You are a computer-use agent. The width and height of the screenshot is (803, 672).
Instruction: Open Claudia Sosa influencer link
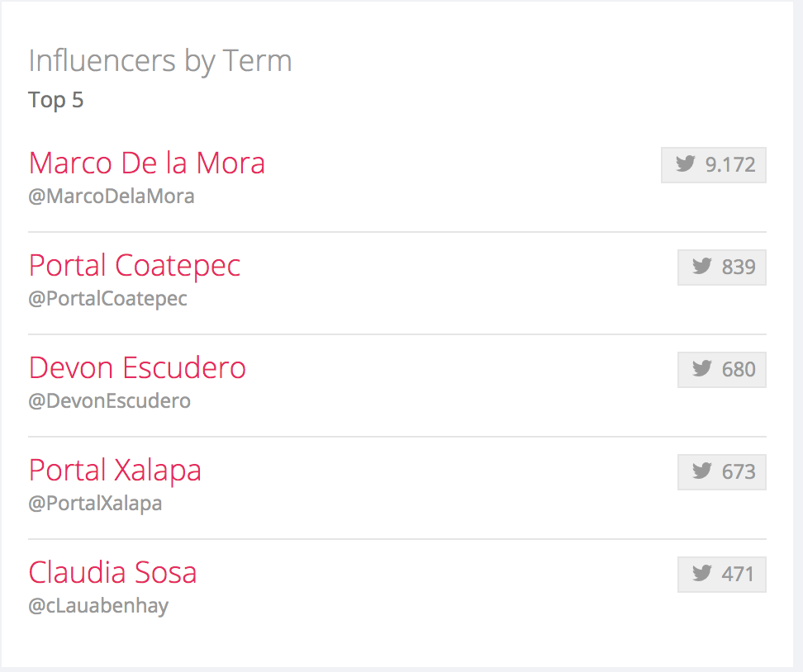pyautogui.click(x=112, y=572)
